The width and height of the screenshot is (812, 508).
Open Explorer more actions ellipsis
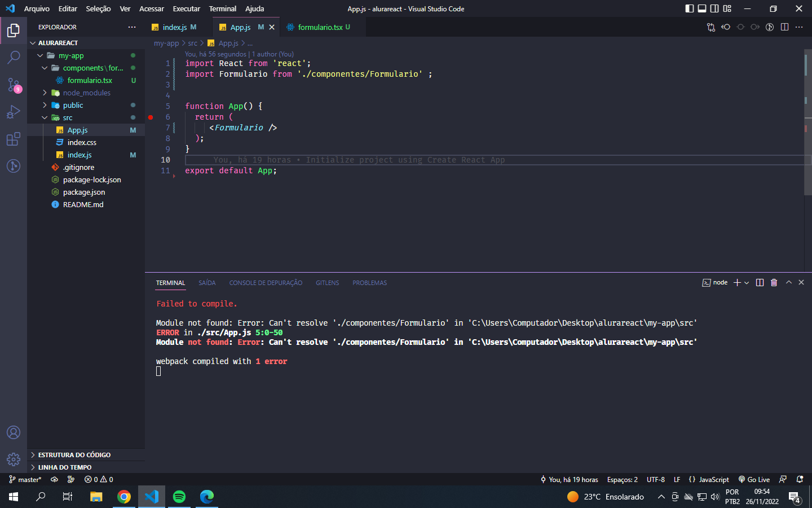[x=132, y=27]
